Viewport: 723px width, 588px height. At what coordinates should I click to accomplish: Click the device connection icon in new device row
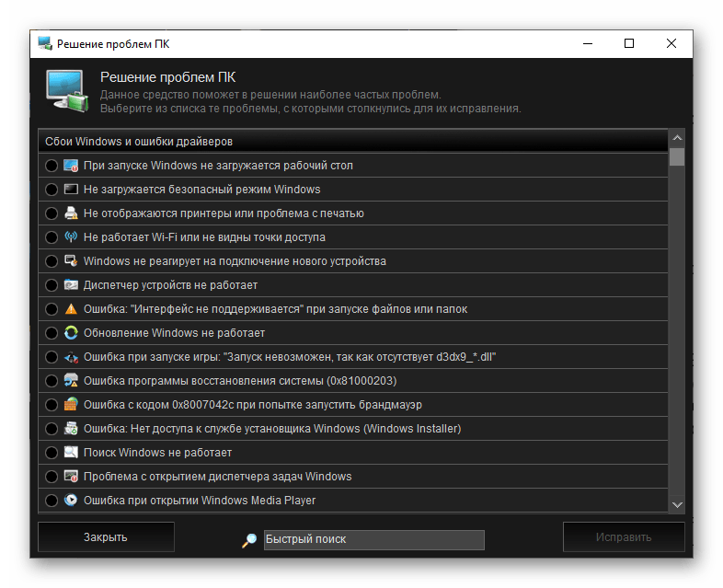[71, 261]
